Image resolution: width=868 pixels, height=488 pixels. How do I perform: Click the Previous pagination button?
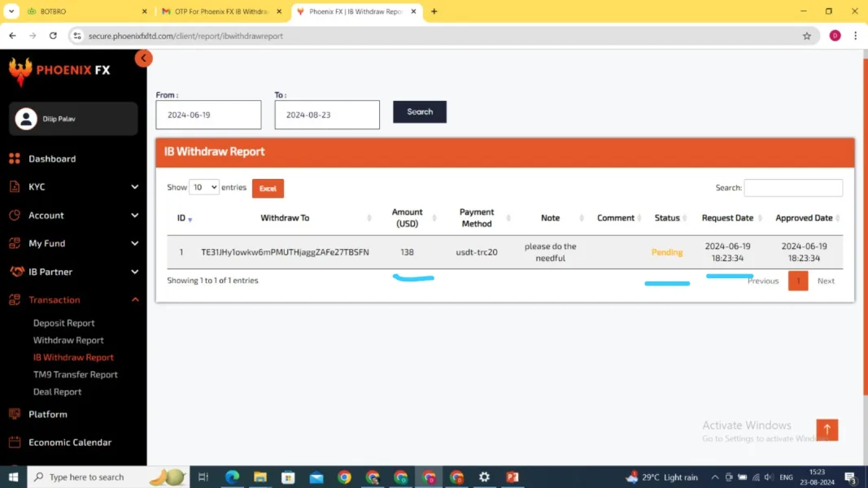(x=763, y=281)
